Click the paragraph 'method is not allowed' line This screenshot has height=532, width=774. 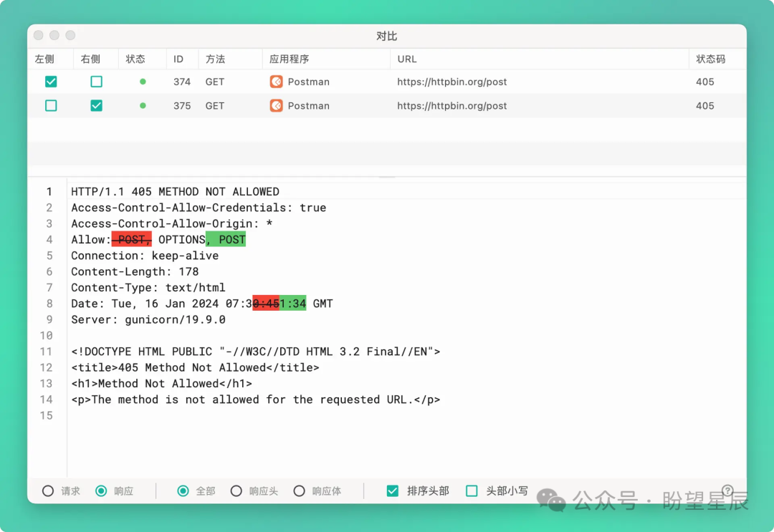pyautogui.click(x=256, y=400)
